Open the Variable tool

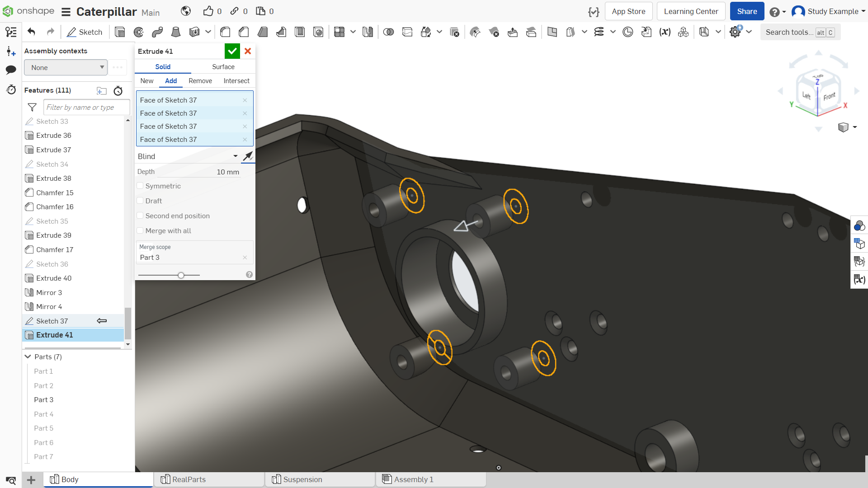pyautogui.click(x=665, y=32)
